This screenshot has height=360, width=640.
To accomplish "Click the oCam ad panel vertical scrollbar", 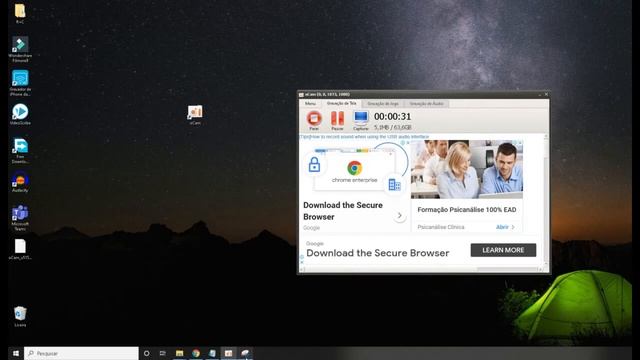I will [x=546, y=200].
